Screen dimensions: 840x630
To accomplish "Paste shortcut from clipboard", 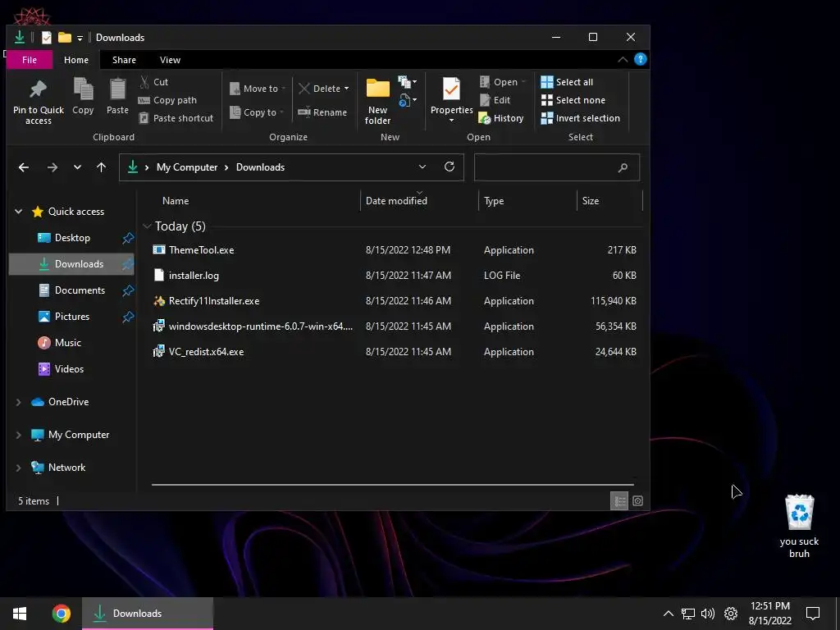I will [176, 118].
